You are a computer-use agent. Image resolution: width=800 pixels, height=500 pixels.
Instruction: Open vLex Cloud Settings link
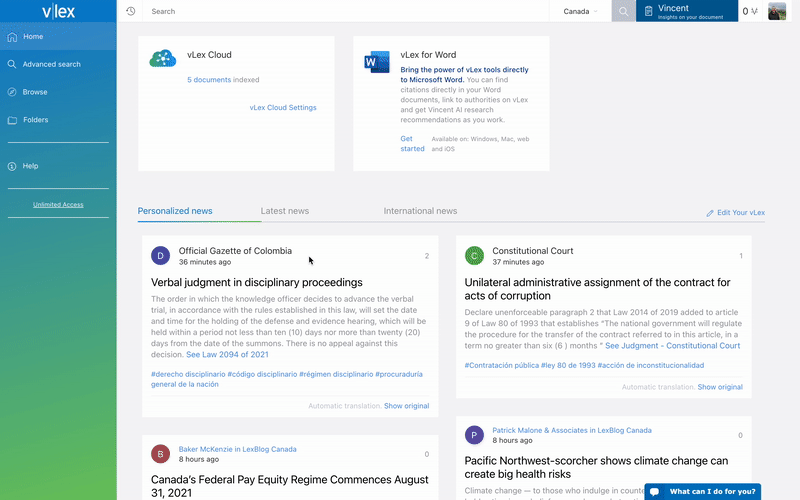[283, 108]
